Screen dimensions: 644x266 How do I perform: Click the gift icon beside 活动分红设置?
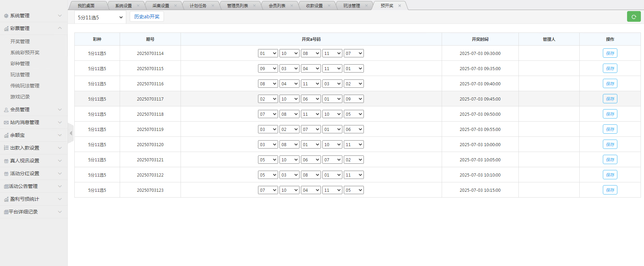(6, 174)
